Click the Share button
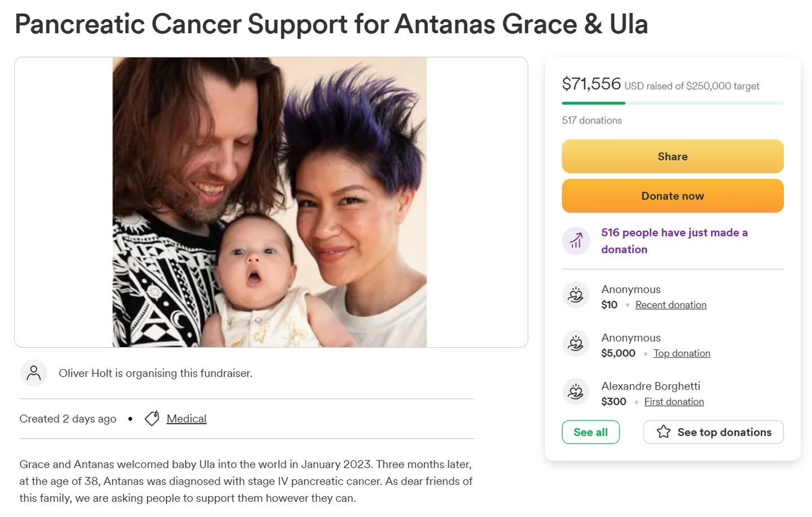This screenshot has height=517, width=812. click(x=673, y=156)
